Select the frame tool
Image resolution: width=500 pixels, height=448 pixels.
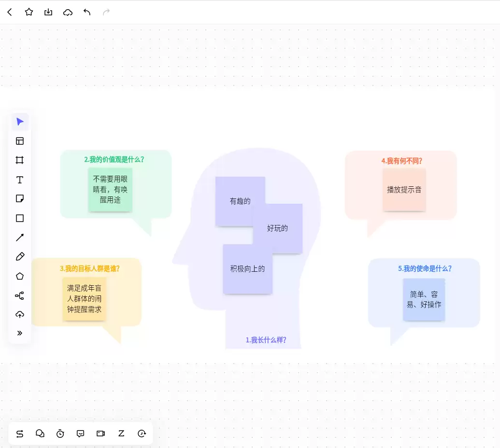coord(20,160)
